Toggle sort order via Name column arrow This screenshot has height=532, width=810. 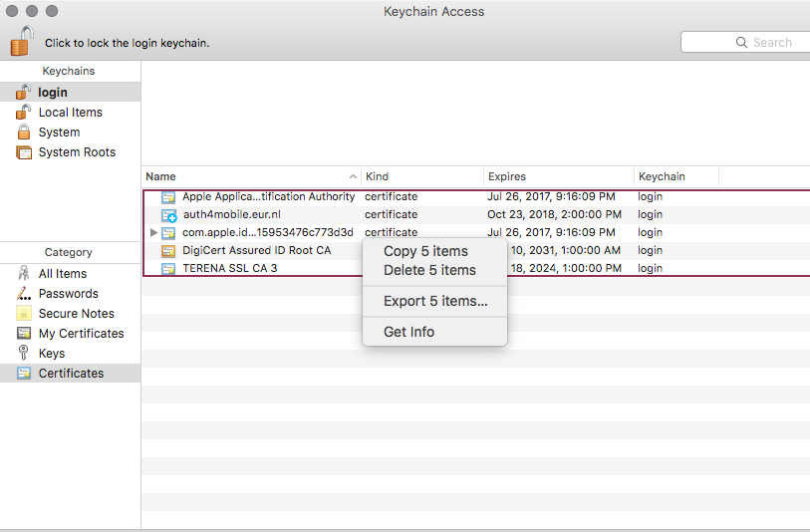[353, 176]
